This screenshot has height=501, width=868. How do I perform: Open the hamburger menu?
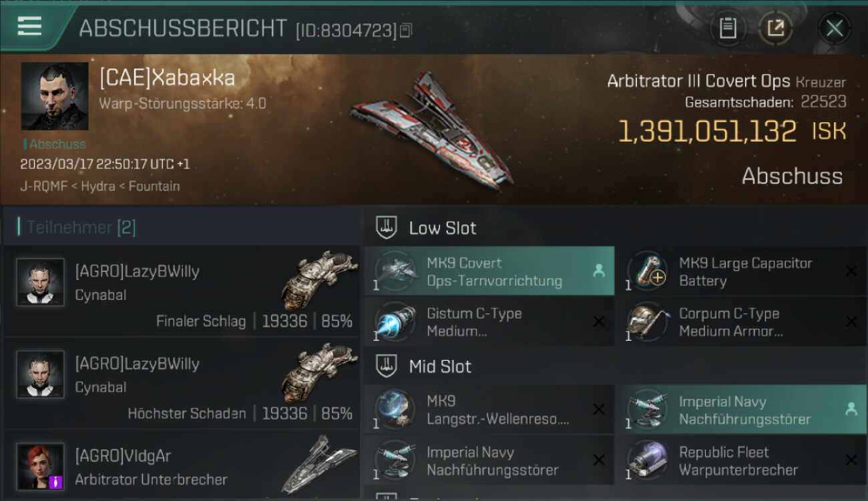tap(29, 26)
